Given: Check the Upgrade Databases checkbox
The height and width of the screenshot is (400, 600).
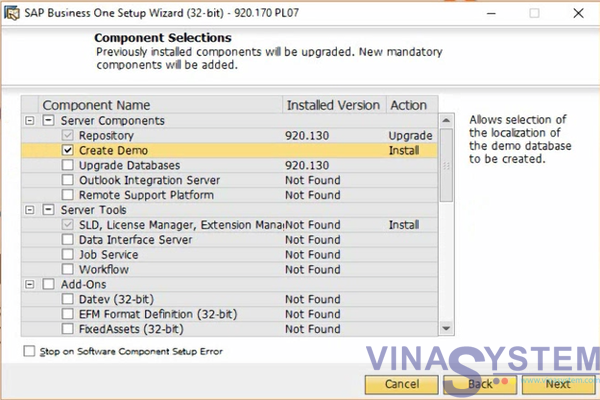Looking at the screenshot, I should 67,165.
